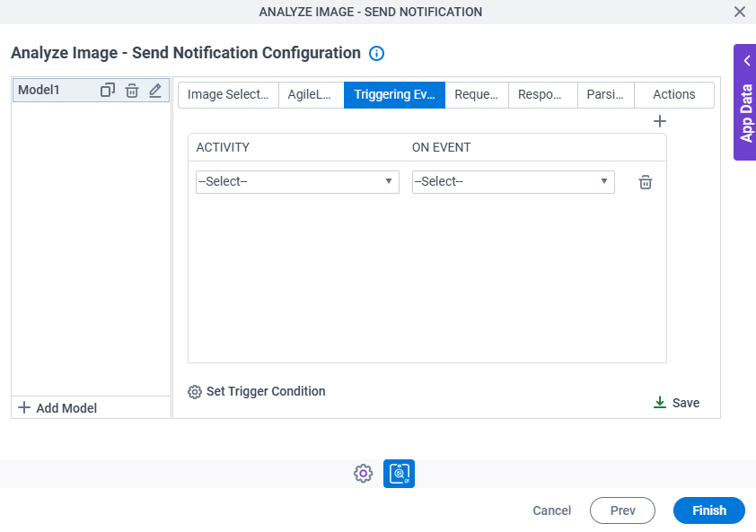This screenshot has height=532, width=756.
Task: Expand the App Data side panel
Action: tap(745, 102)
